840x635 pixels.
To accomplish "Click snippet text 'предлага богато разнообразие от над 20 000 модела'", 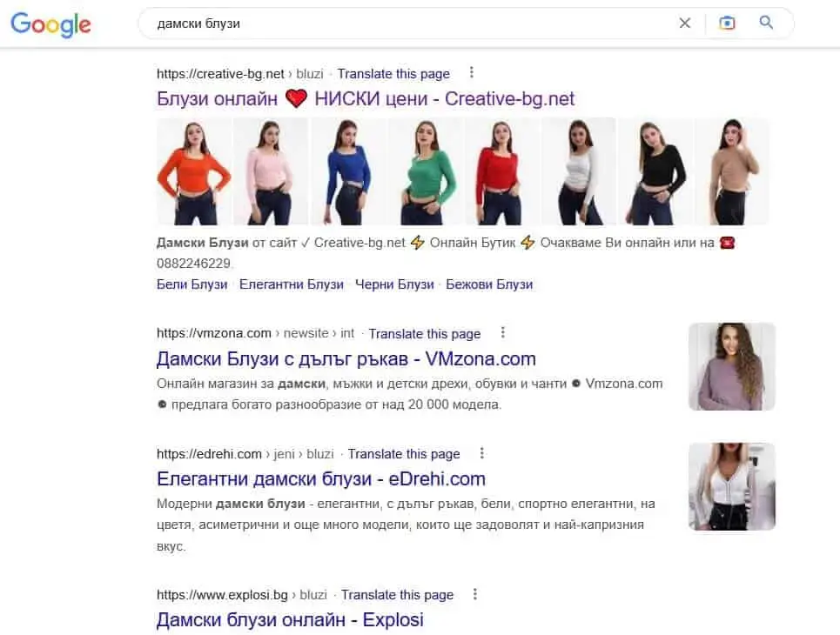I will tap(336, 404).
